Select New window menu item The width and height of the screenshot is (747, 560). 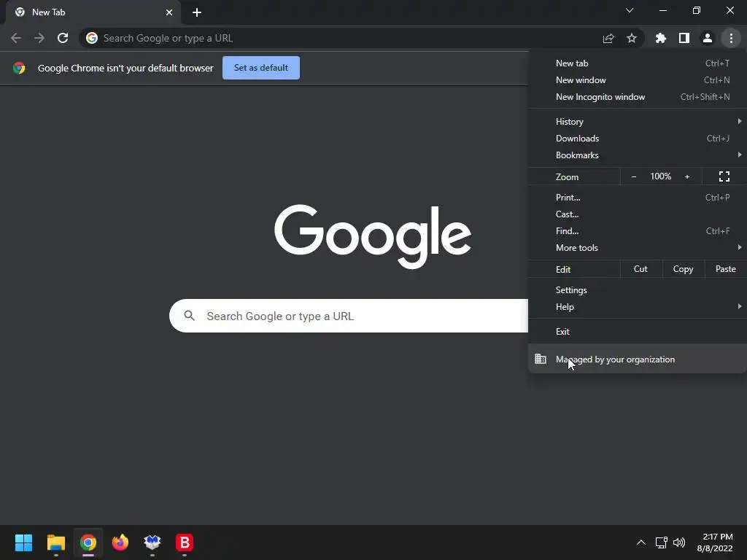click(638, 80)
